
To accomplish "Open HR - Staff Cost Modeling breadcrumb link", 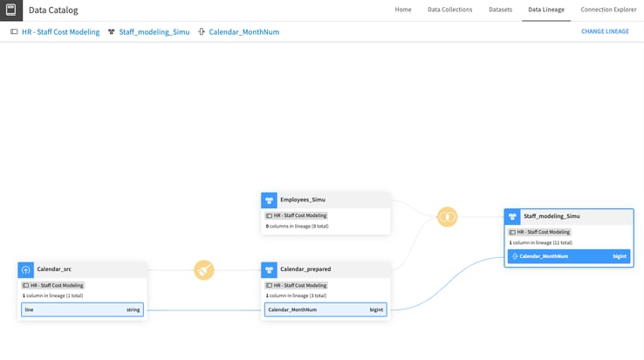I will [x=60, y=32].
